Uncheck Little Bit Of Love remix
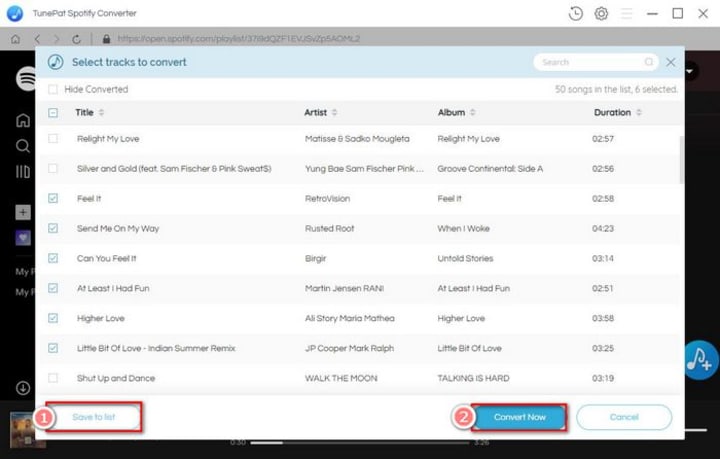Viewport: 720px width, 459px height. tap(53, 348)
